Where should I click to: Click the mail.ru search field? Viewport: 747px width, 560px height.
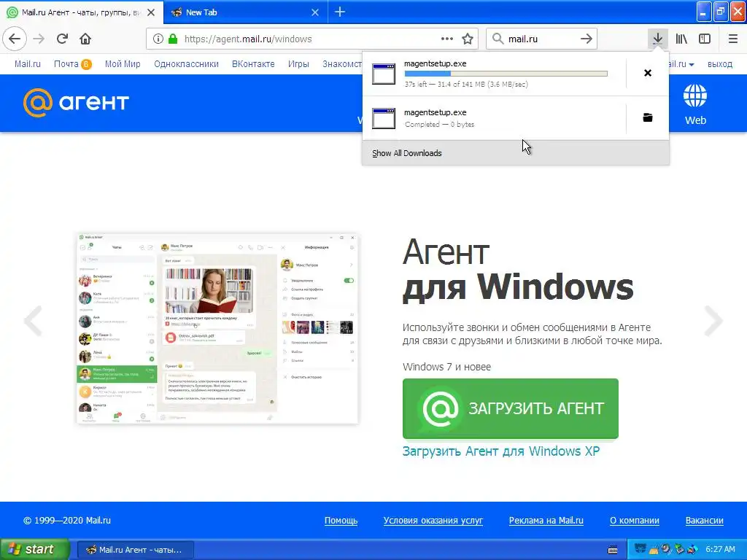tap(542, 39)
